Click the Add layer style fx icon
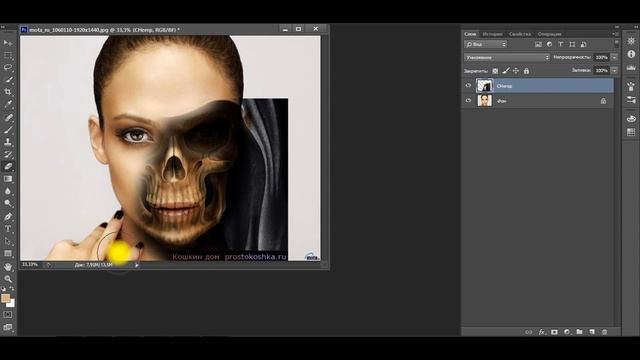 (542, 332)
